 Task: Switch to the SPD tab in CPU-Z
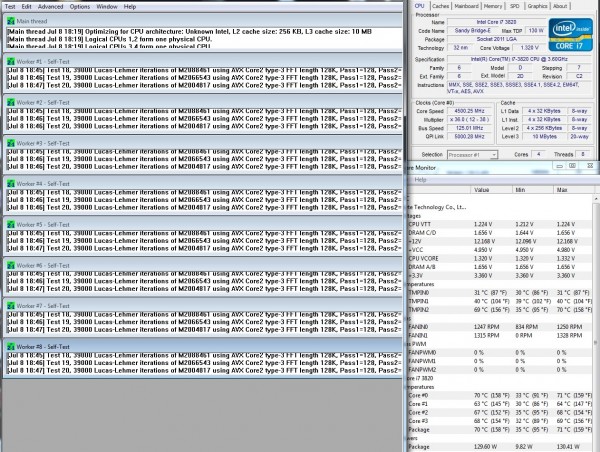click(x=515, y=6)
